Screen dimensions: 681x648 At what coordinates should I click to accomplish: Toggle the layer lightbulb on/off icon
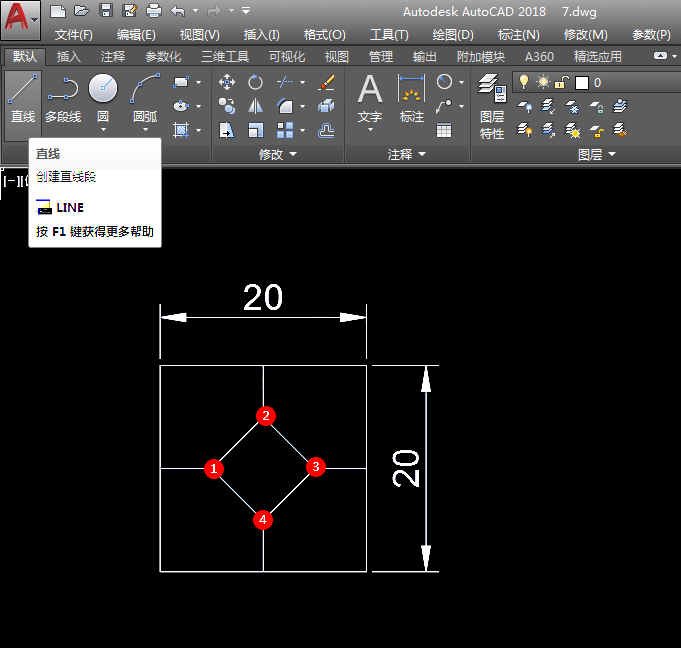click(x=524, y=82)
